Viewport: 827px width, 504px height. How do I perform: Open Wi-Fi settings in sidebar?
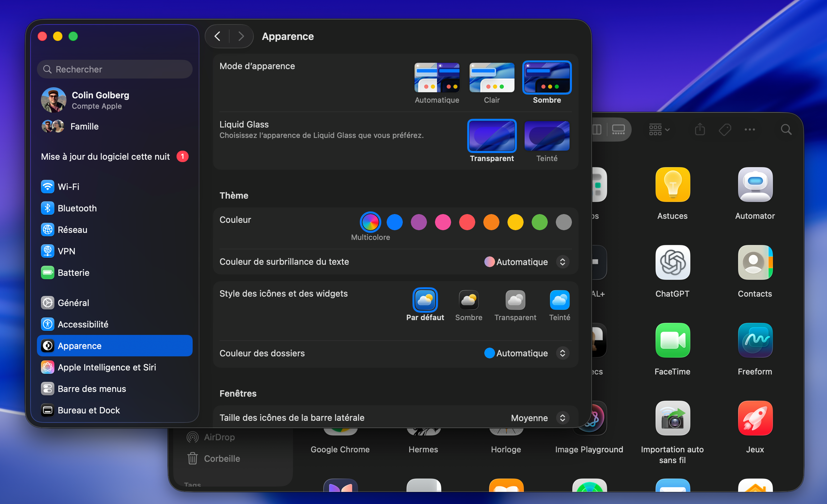click(114, 187)
